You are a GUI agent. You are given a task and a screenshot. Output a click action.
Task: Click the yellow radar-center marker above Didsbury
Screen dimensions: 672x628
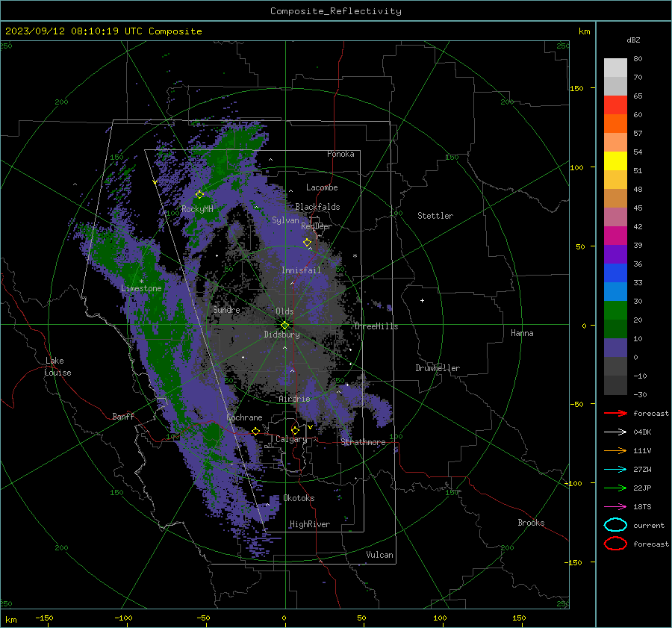tap(284, 325)
